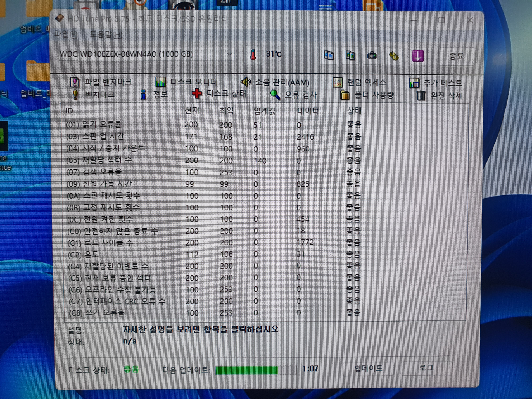532x399 pixels.
Task: Select the (C0) 안전하지 않은 종료 수 row
Action: [x=265, y=231]
